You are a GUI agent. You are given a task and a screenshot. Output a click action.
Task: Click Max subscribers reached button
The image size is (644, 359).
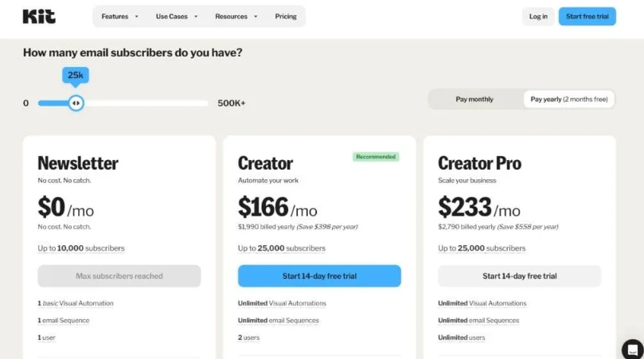[119, 276]
